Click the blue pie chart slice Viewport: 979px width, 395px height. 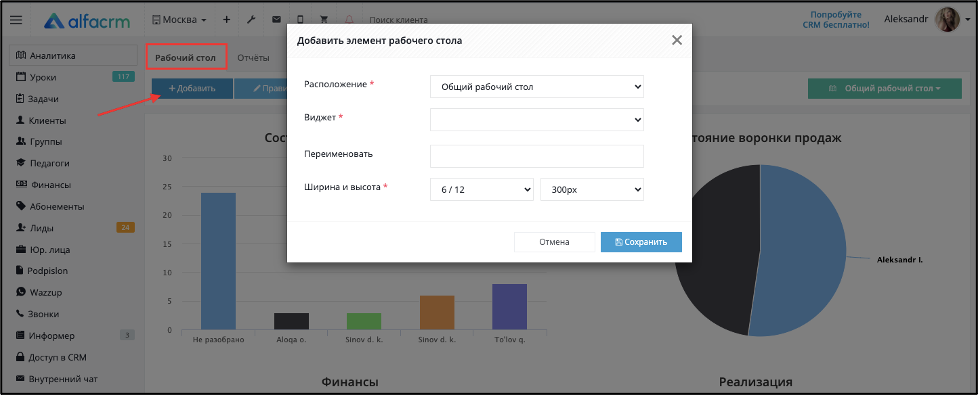[799, 250]
